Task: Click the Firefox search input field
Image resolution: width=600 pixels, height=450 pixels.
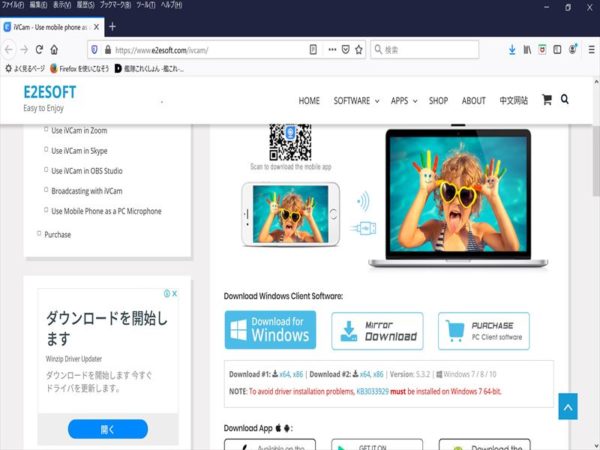Action: coord(424,50)
